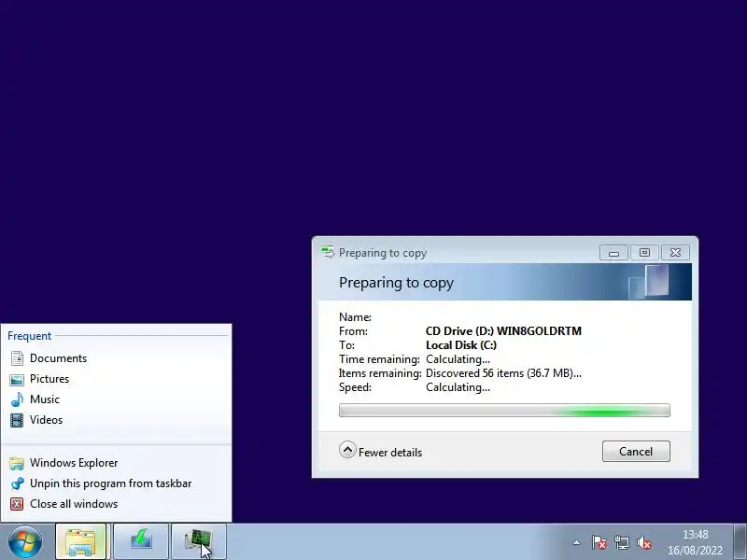Click the Fewer details label

(390, 453)
